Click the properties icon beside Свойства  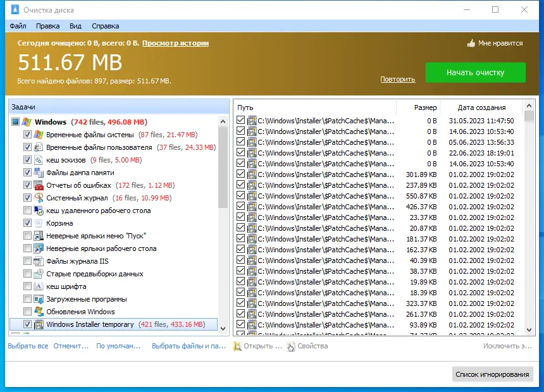[x=291, y=346]
